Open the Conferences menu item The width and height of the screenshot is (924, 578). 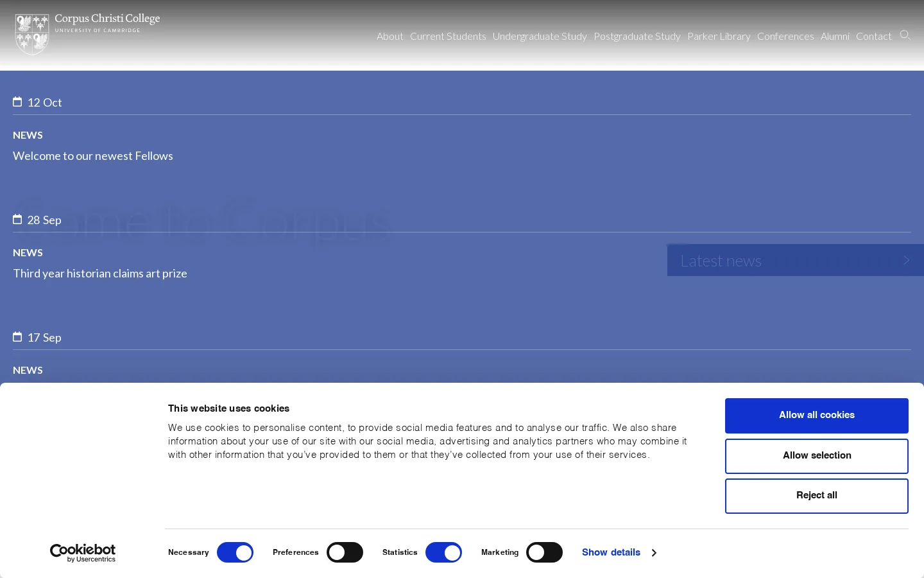pyautogui.click(x=785, y=36)
